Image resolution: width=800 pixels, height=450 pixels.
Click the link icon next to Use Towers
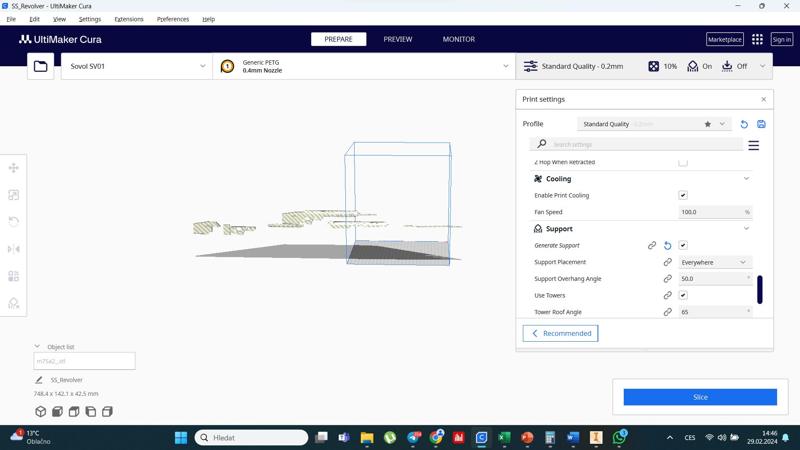click(667, 295)
